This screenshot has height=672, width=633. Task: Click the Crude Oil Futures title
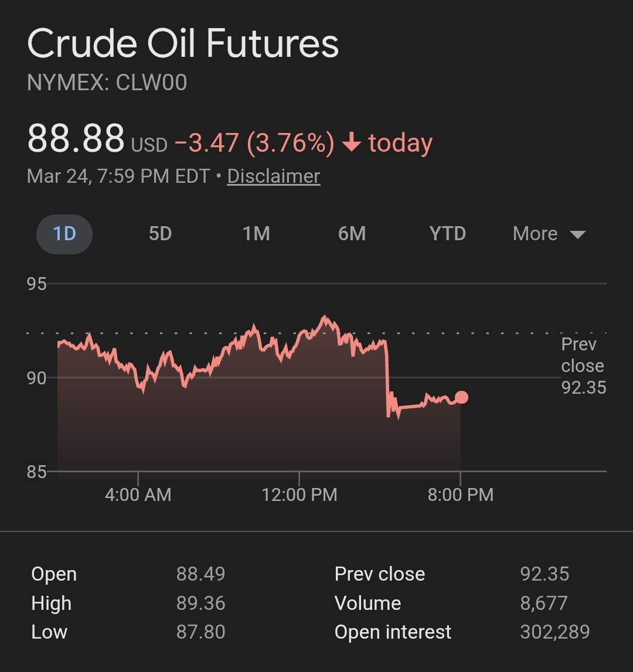[x=183, y=44]
